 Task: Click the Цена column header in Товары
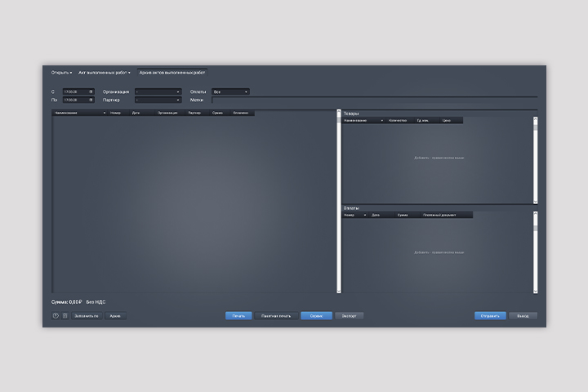click(451, 120)
